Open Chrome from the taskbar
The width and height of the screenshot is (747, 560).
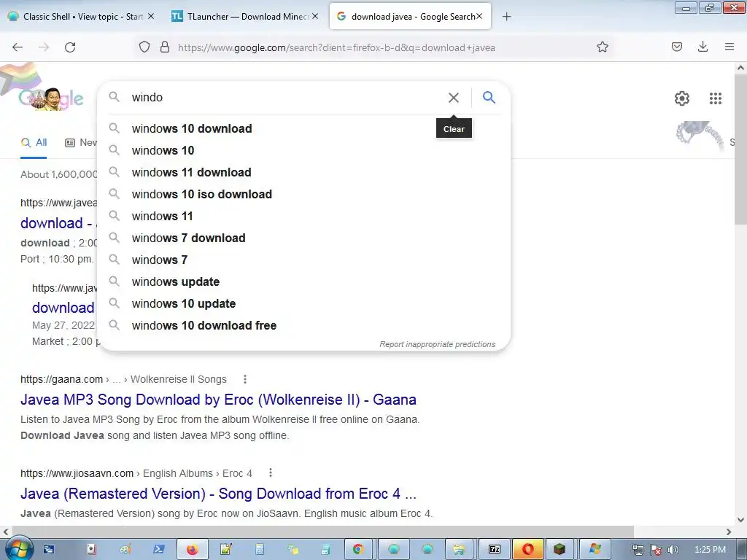point(358,550)
